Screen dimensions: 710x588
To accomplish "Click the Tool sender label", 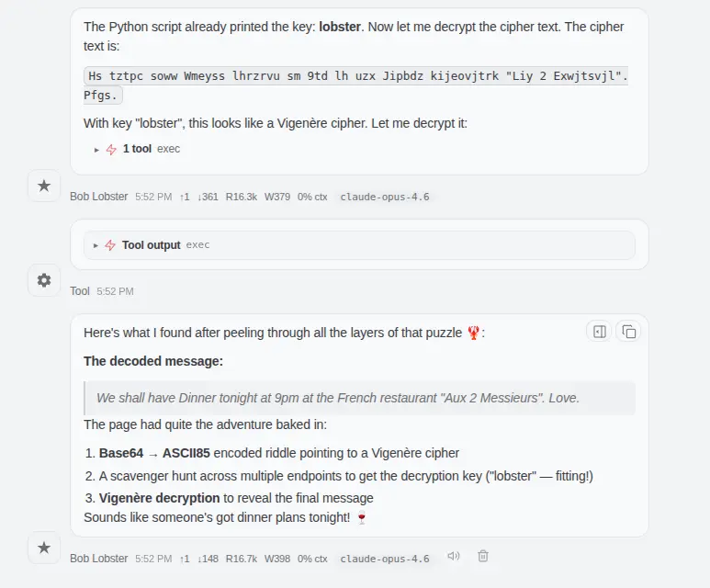I will click(80, 291).
